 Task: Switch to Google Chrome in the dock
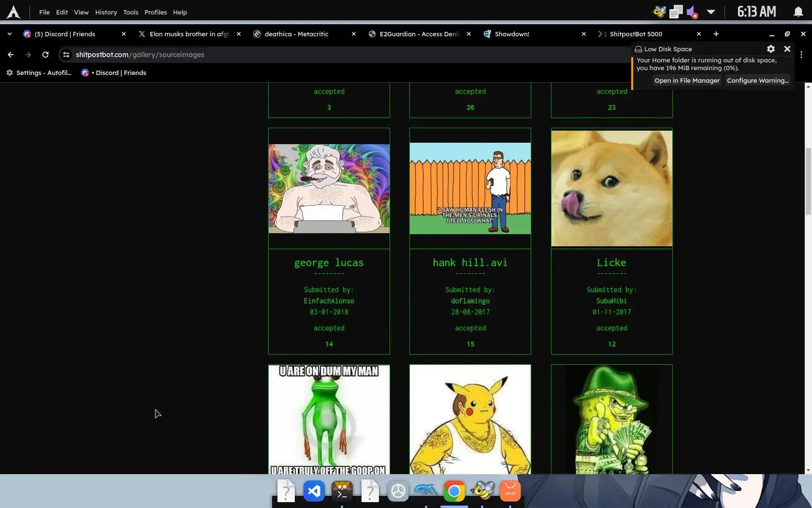[454, 492]
